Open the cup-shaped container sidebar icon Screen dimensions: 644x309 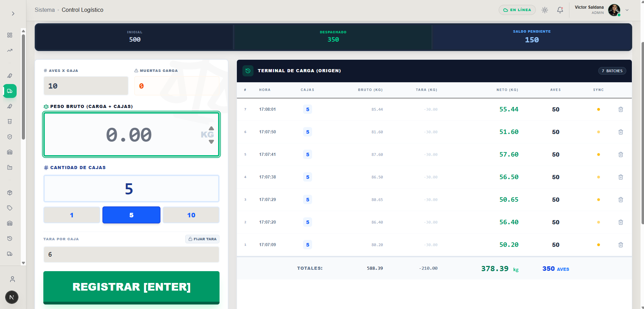(x=10, y=122)
